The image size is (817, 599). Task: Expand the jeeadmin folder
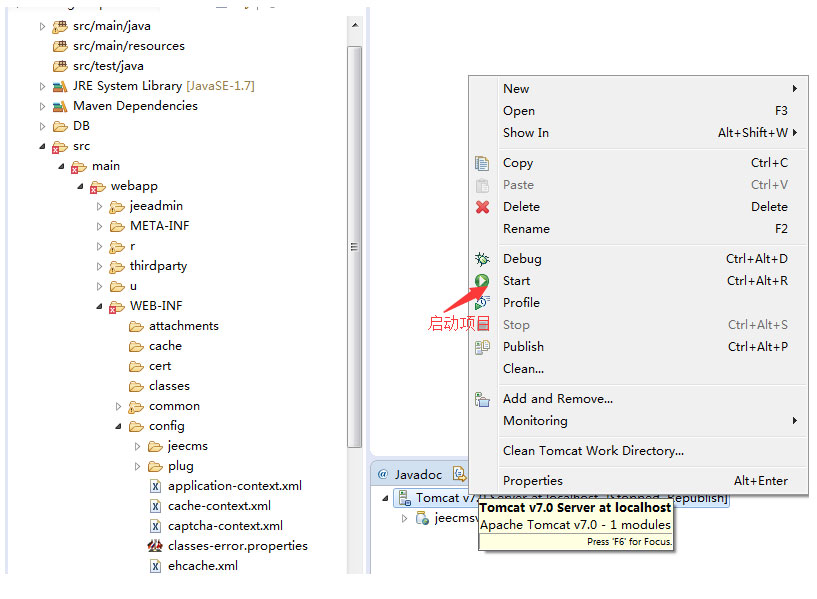click(x=99, y=206)
